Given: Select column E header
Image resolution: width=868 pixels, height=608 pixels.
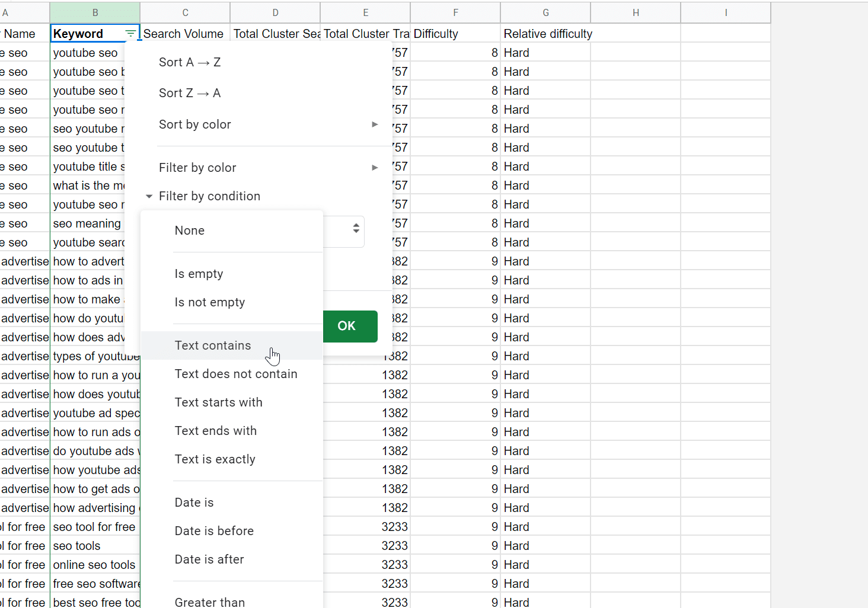Looking at the screenshot, I should (365, 12).
